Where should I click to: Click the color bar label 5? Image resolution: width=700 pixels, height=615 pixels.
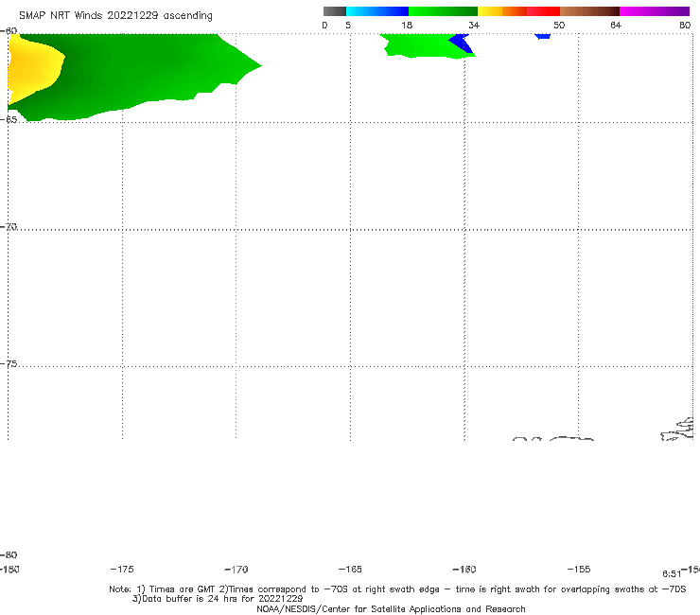point(348,25)
